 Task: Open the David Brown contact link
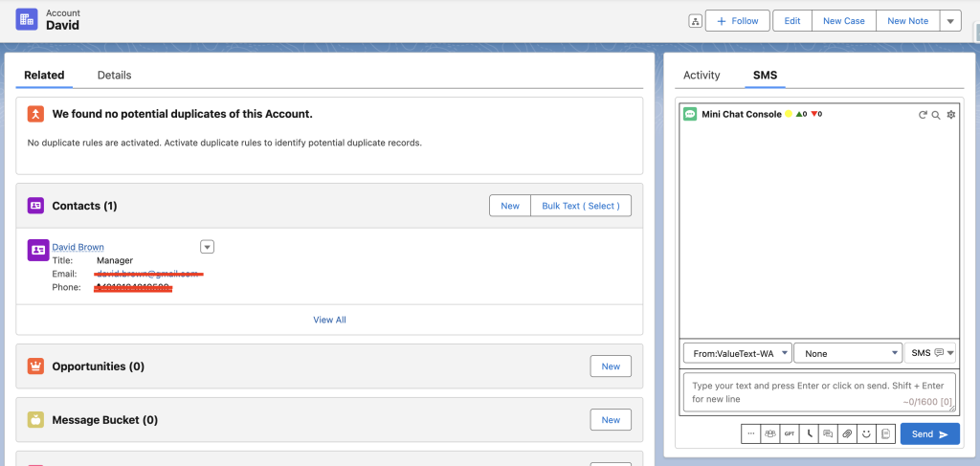pos(78,247)
